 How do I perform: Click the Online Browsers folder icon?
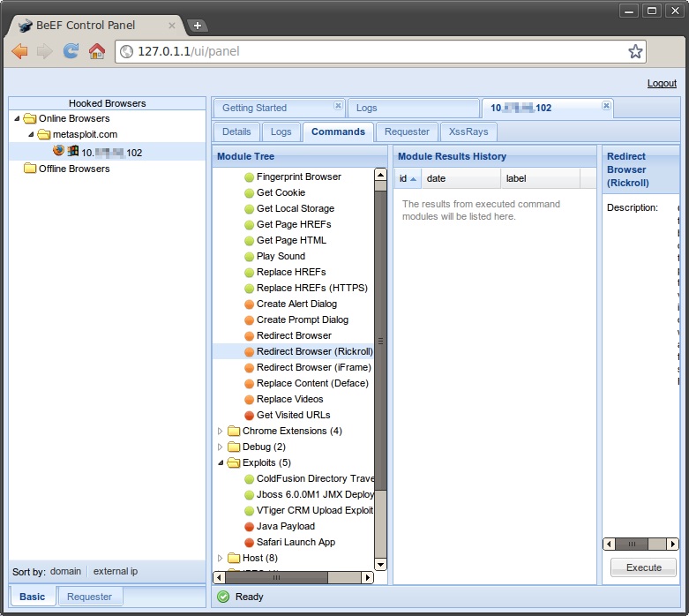click(x=29, y=118)
